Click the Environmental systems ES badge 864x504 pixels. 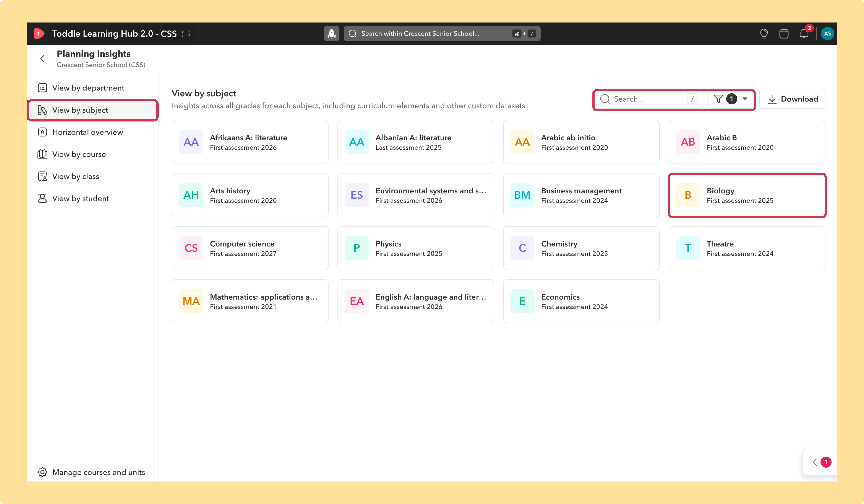pyautogui.click(x=357, y=195)
